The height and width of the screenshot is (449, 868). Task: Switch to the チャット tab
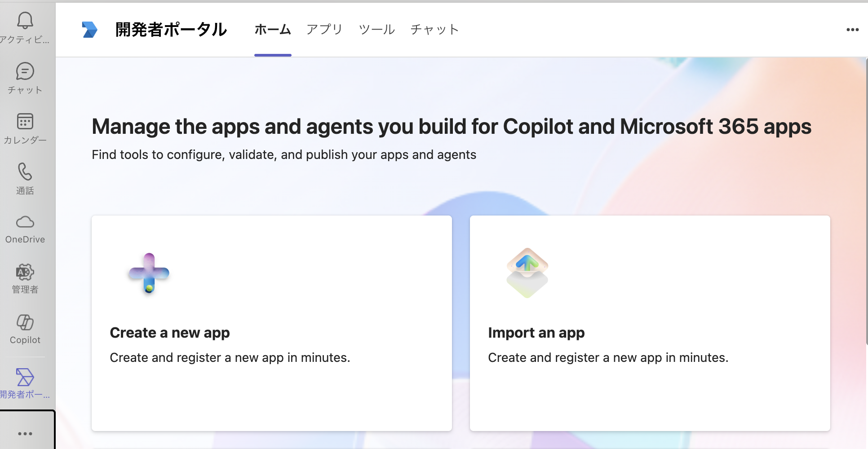click(x=434, y=30)
